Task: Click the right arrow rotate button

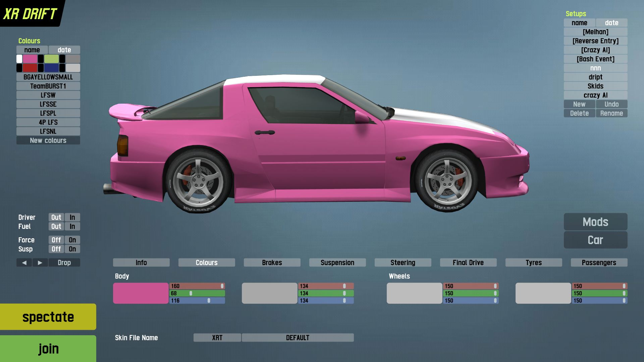Action: (40, 263)
